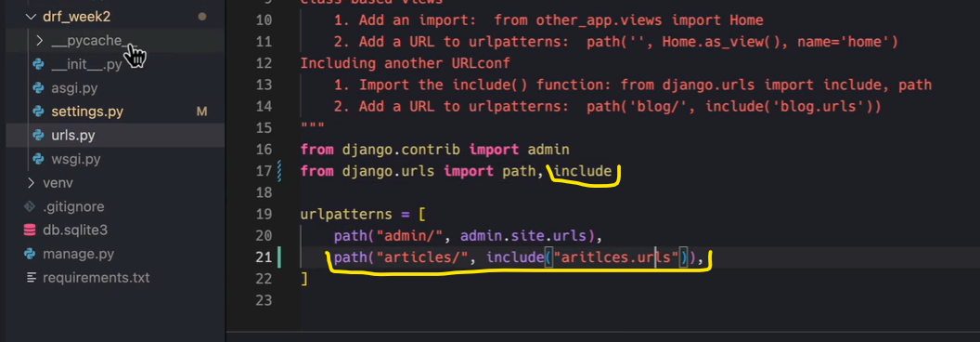Open db.sqlite3 database file

75,230
